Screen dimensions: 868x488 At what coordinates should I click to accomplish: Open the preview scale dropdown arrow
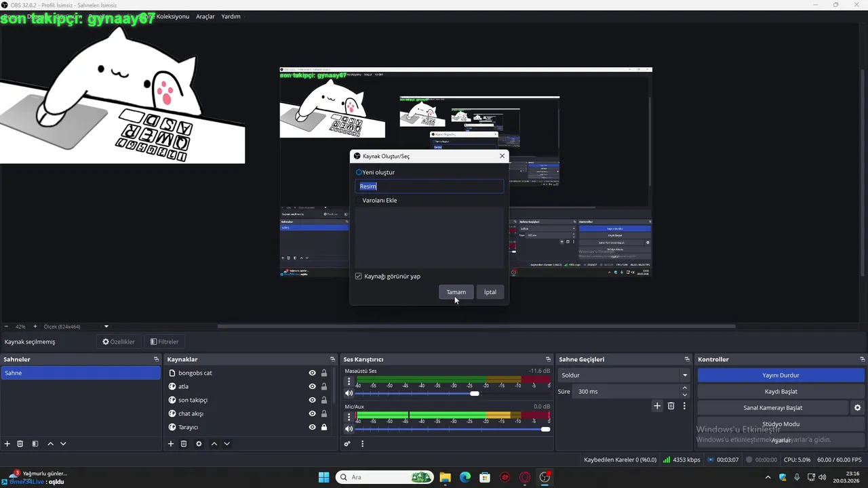[x=106, y=327]
